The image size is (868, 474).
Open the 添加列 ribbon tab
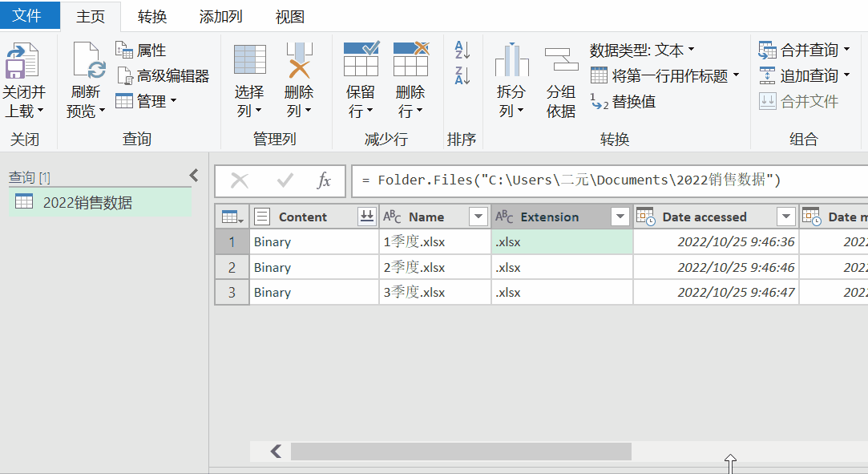point(221,17)
